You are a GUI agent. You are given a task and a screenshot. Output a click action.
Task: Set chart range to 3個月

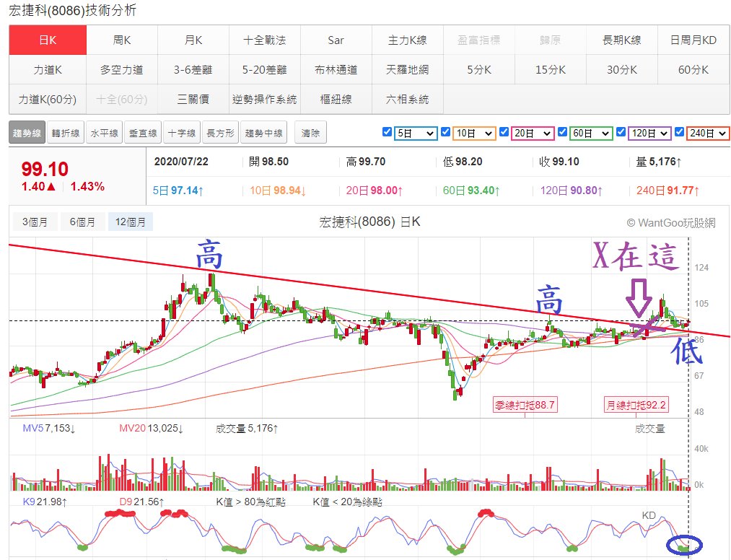(x=35, y=222)
